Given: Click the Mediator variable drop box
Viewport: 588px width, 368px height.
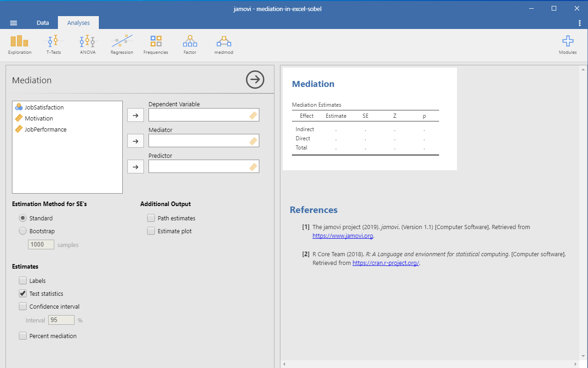Looking at the screenshot, I should tap(204, 141).
